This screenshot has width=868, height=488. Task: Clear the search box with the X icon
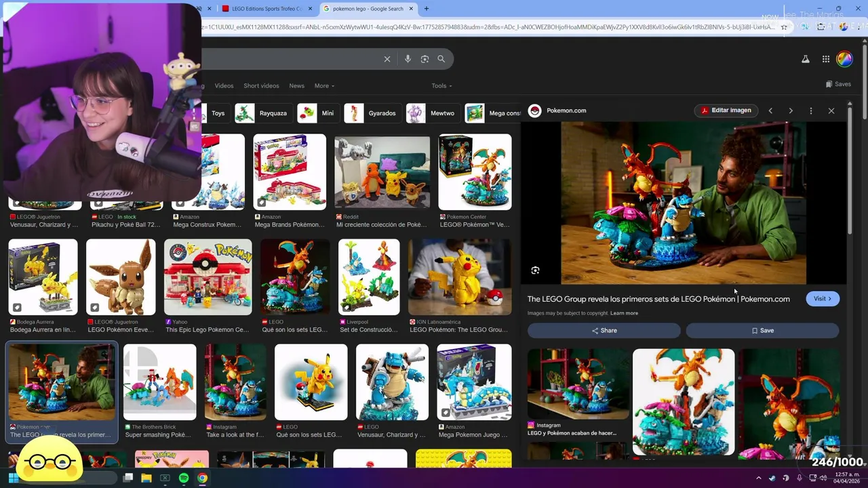point(387,59)
